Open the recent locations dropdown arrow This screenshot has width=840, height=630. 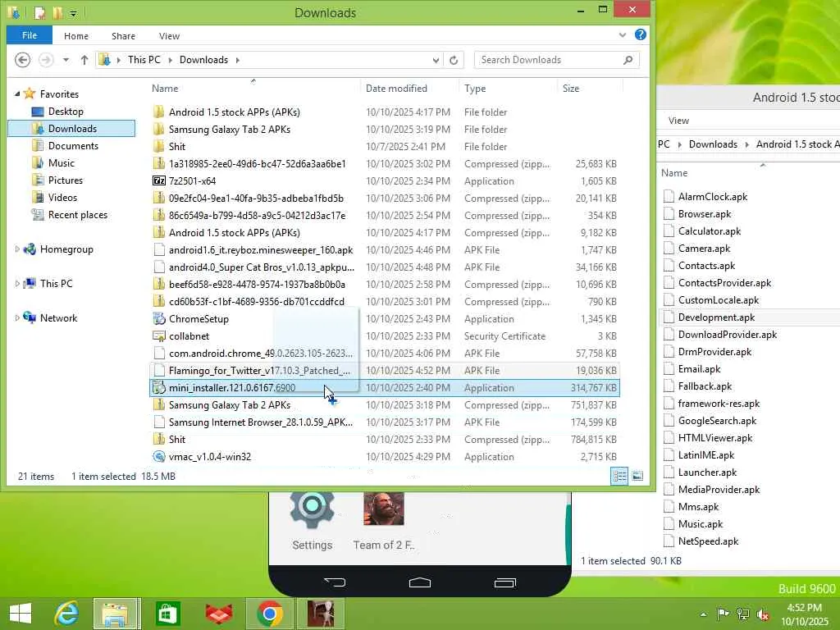[x=66, y=60]
